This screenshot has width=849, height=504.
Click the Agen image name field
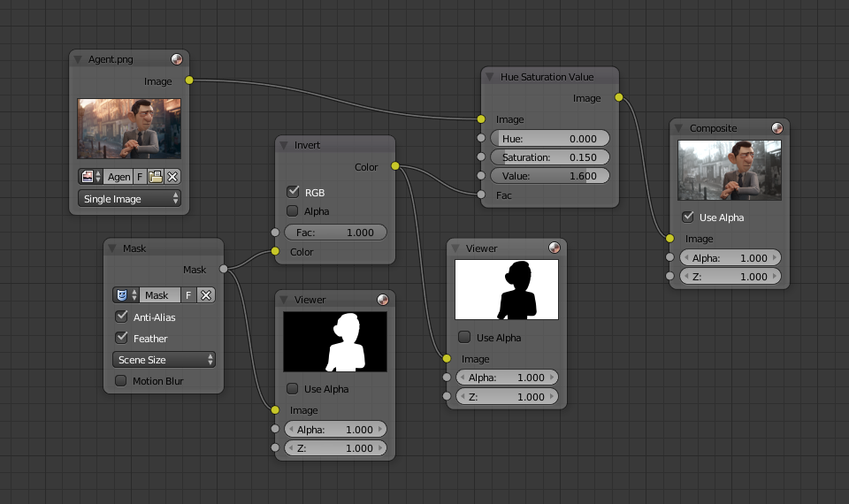[118, 177]
